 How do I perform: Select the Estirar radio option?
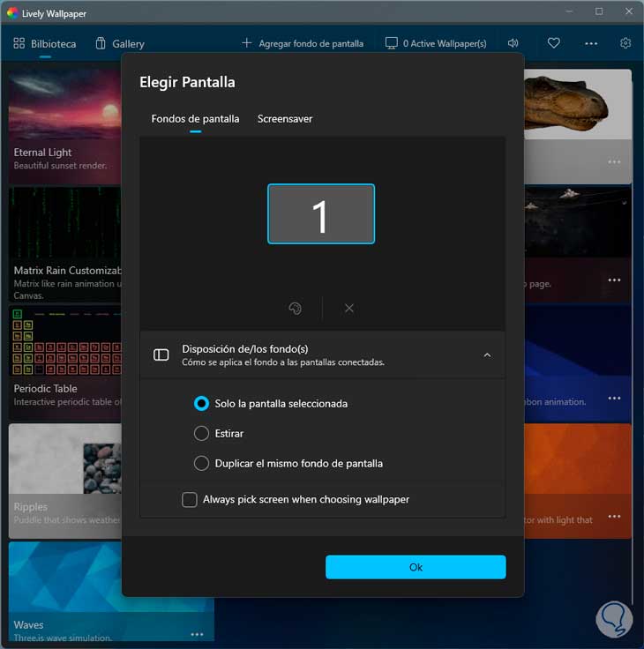pyautogui.click(x=219, y=433)
